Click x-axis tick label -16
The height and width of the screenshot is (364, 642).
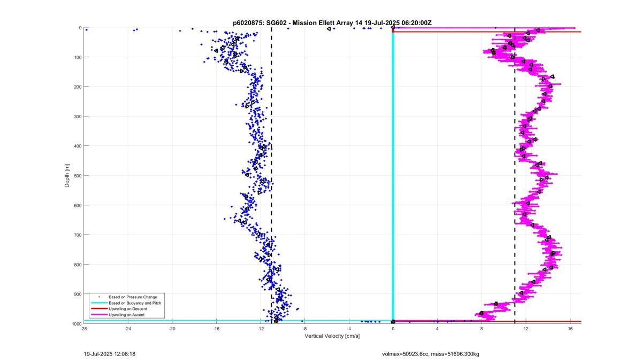[x=216, y=329]
